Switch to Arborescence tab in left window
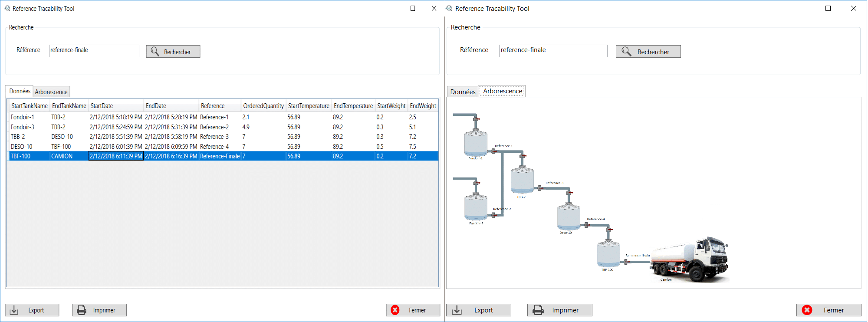The height and width of the screenshot is (322, 868). [51, 92]
